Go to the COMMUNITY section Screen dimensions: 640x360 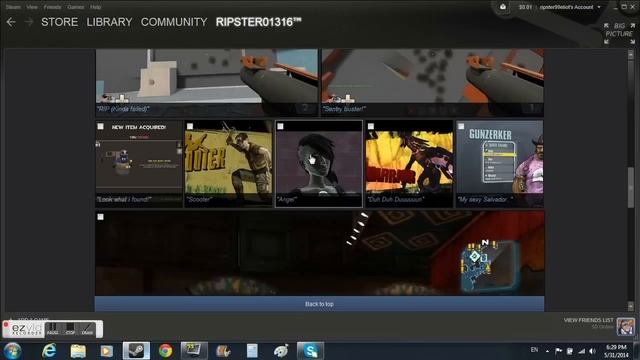tap(174, 22)
